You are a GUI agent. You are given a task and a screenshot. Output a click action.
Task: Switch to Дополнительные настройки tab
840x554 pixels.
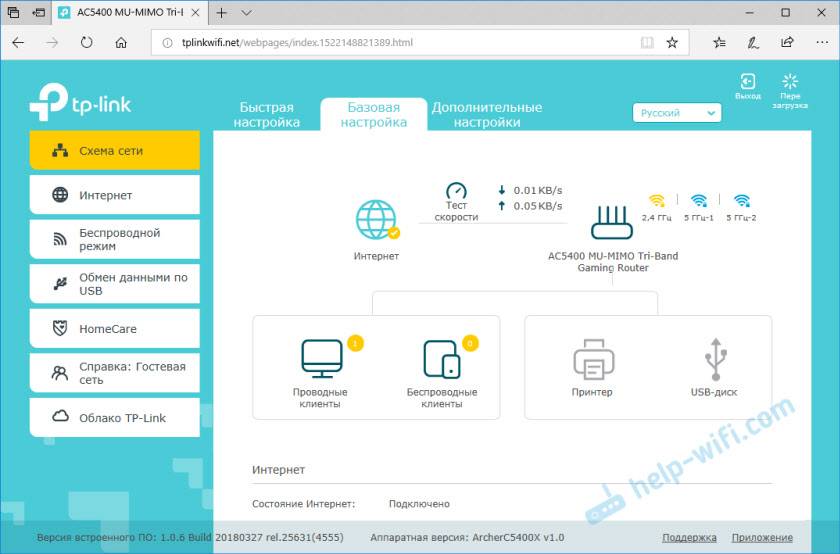coord(487,115)
